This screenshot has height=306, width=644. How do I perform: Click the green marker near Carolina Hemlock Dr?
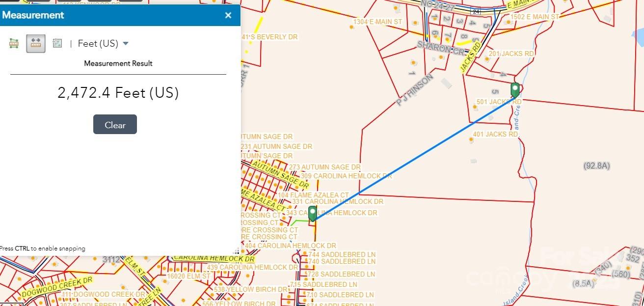point(312,213)
